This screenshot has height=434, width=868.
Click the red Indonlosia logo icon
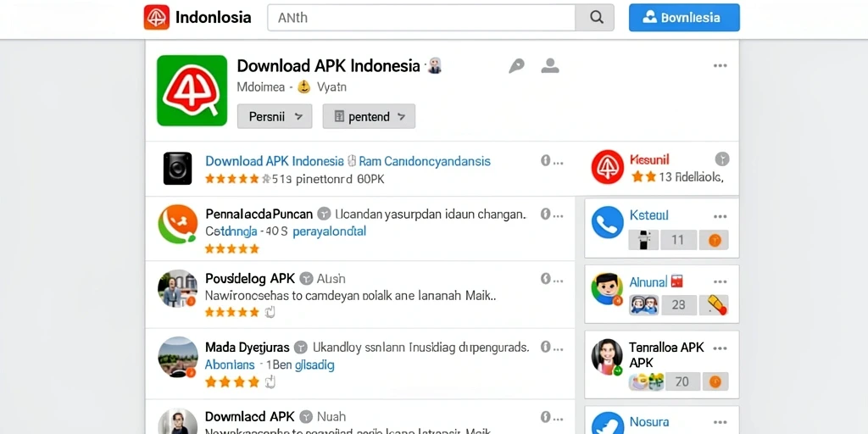(x=157, y=17)
